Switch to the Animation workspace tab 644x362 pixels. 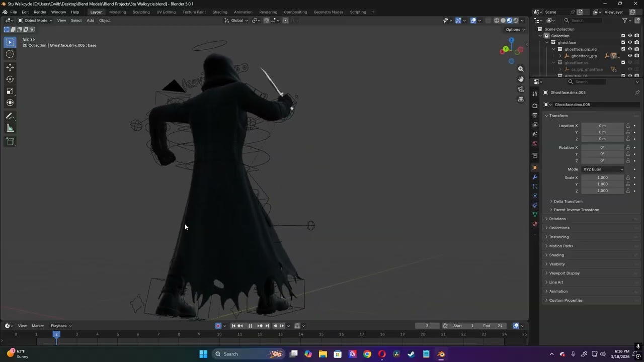tap(243, 12)
